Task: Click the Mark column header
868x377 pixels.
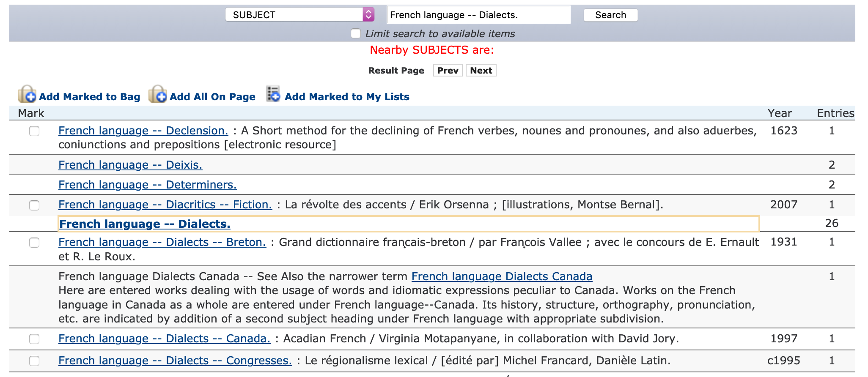Action: point(31,113)
